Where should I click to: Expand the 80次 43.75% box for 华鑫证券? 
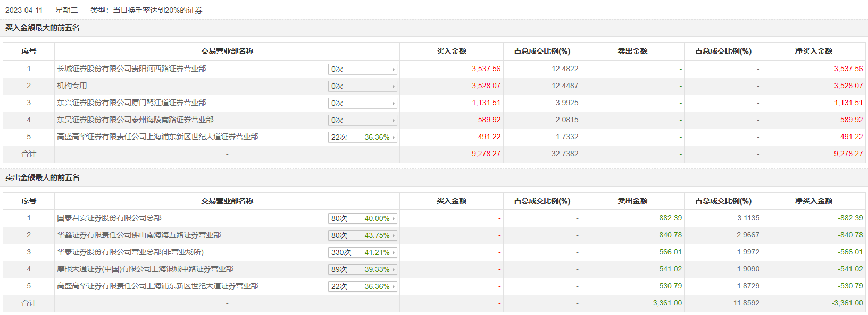pyautogui.click(x=362, y=236)
